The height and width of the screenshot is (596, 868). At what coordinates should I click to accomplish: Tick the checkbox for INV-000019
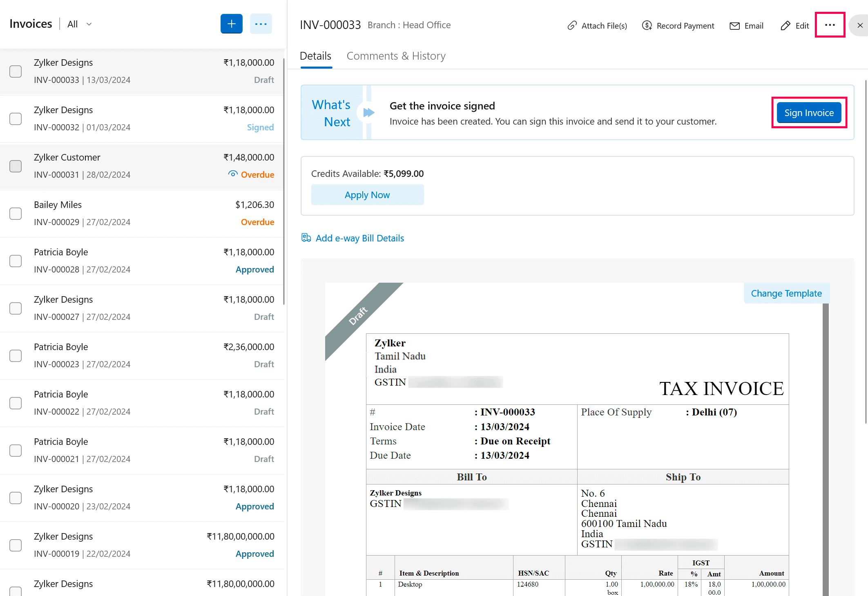pyautogui.click(x=16, y=545)
